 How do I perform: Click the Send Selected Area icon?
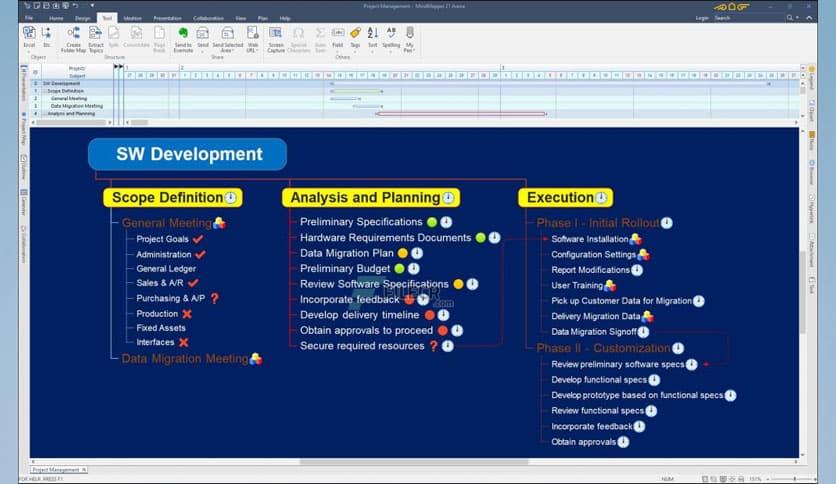[x=227, y=34]
